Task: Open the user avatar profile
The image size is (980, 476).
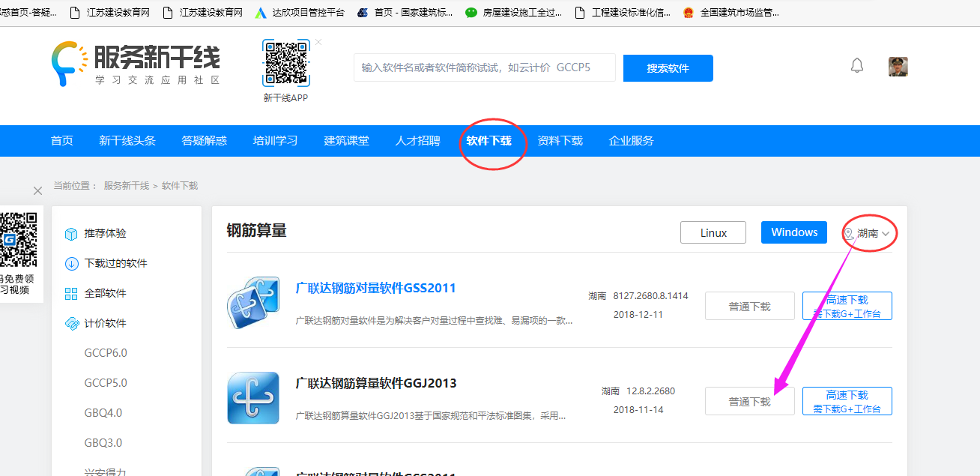Action: pyautogui.click(x=898, y=67)
